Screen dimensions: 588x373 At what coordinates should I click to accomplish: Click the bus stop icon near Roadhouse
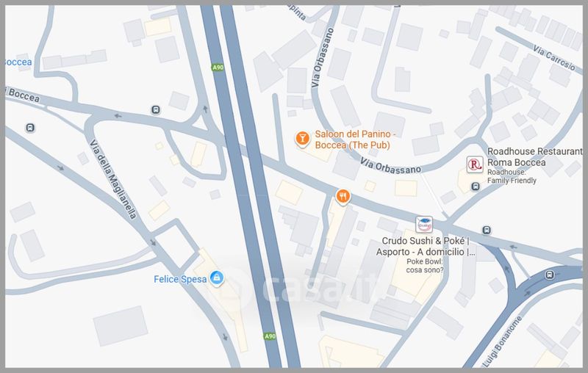[x=476, y=186]
